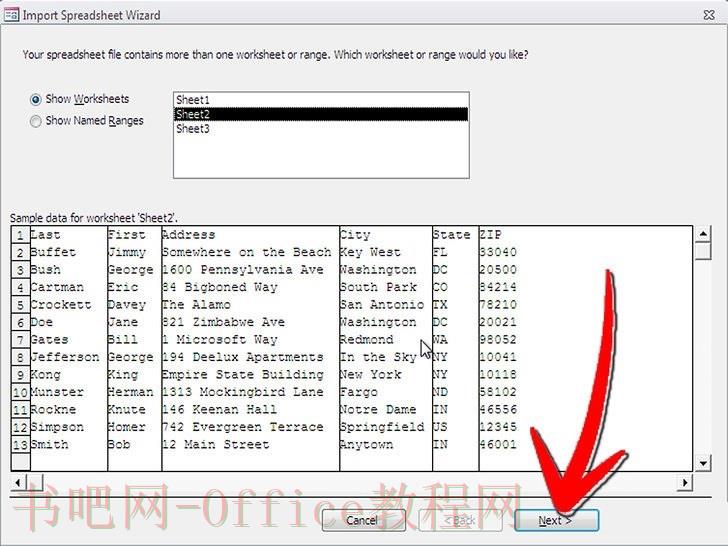Select the Show Worksheets radio button

click(35, 99)
